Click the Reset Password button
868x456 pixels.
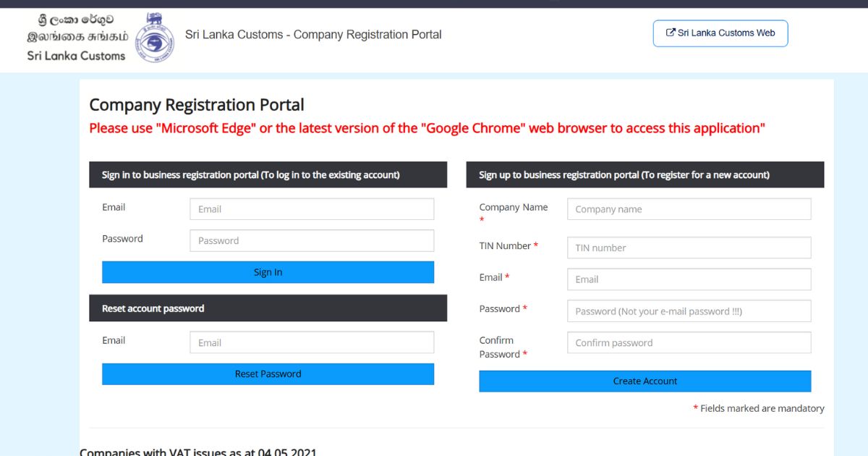268,374
